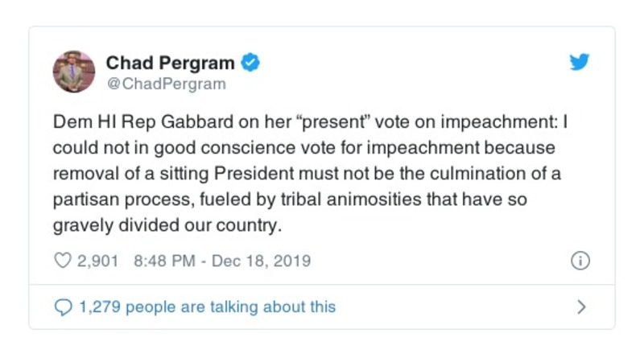Click the Twitter bird logo
This screenshot has width=644, height=358.
coord(580,63)
